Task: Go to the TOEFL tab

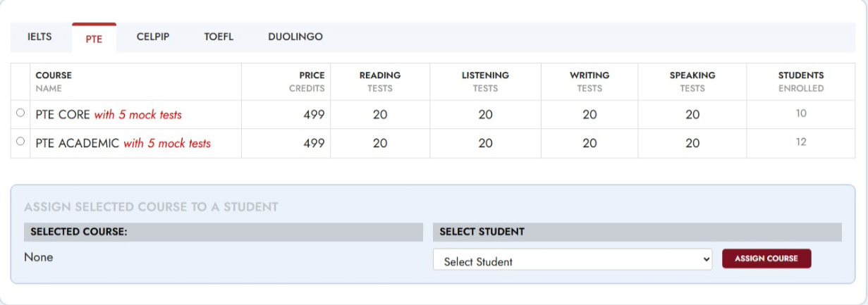Action: pyautogui.click(x=219, y=37)
